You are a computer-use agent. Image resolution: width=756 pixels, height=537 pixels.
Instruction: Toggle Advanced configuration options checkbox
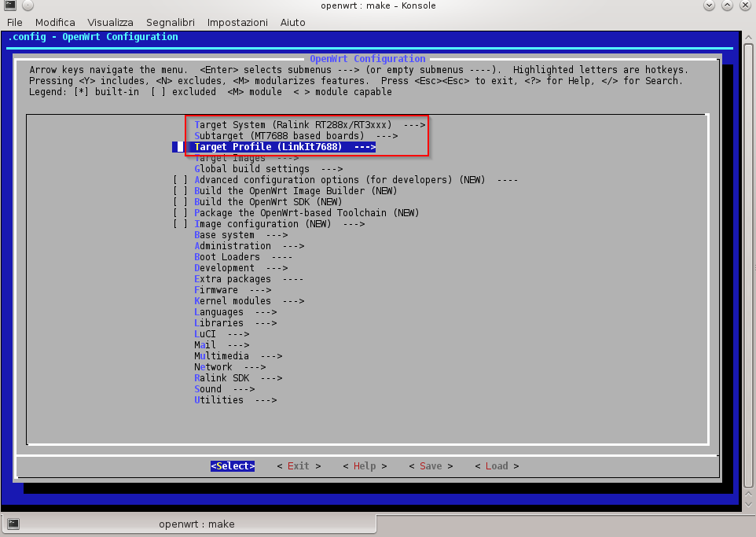[181, 180]
